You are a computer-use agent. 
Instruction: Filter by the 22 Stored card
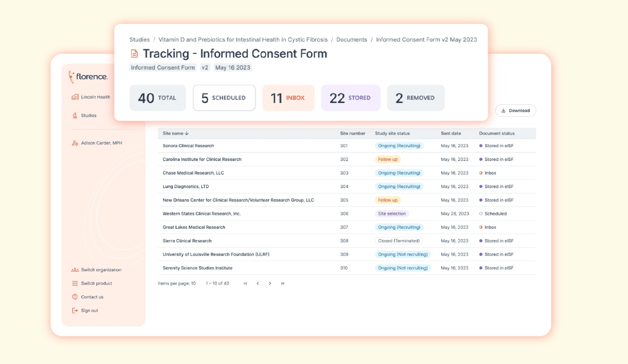[x=351, y=98]
